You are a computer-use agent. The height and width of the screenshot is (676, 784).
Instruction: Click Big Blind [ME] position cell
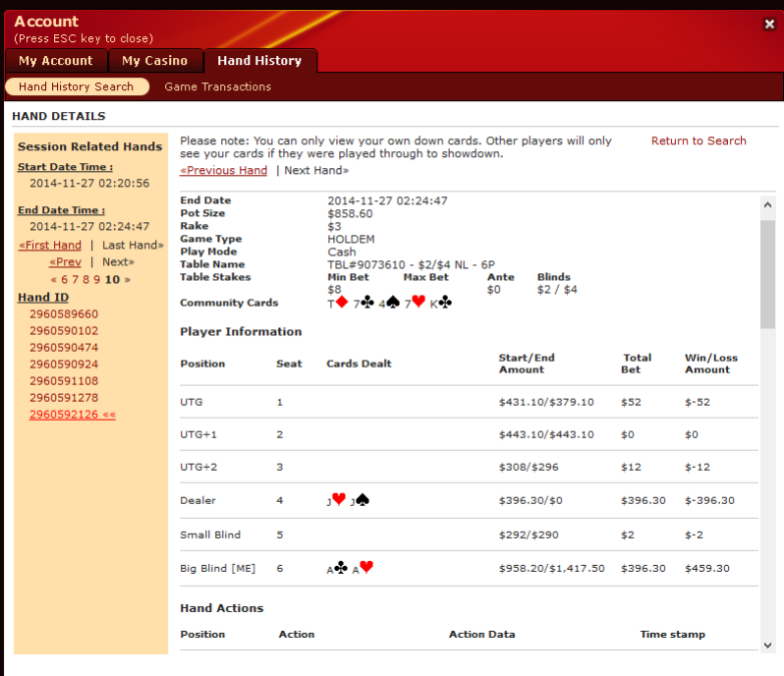pyautogui.click(x=217, y=569)
